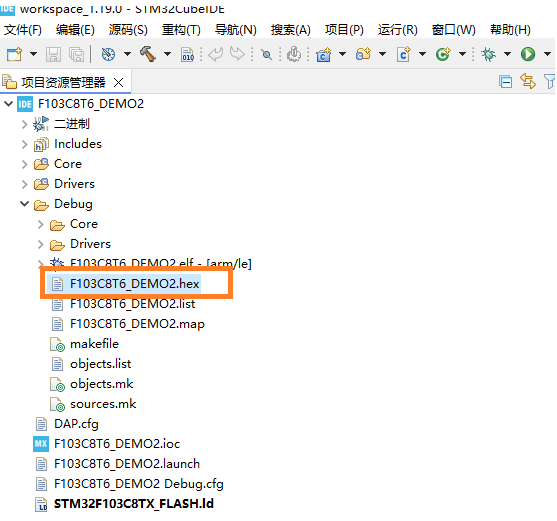Expand Drivers folder inside Debug
This screenshot has width=557, height=521.
[x=40, y=244]
